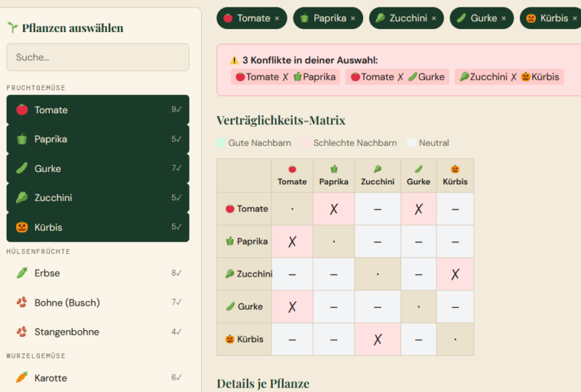Click the Neutral legend swatch

pos(412,143)
